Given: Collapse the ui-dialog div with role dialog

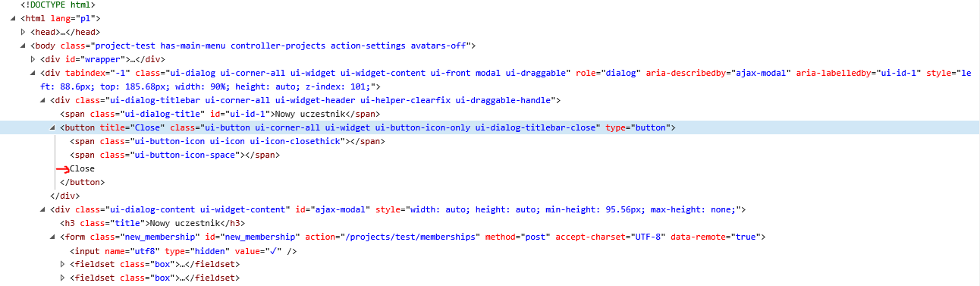Looking at the screenshot, I should 33,73.
